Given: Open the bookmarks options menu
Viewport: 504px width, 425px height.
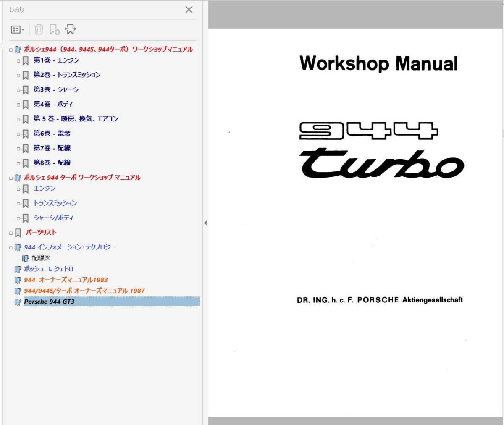Looking at the screenshot, I should 17,29.
